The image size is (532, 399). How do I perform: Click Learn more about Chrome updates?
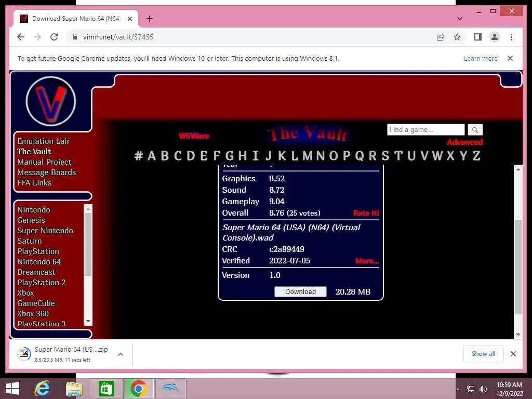tap(481, 58)
